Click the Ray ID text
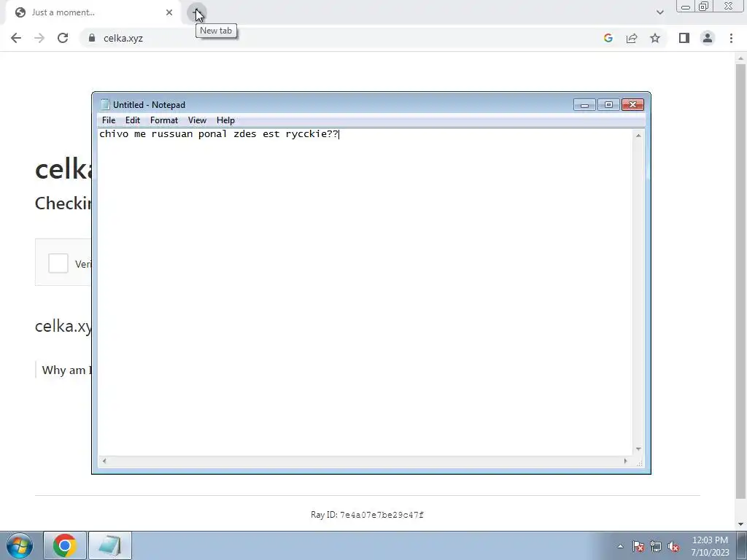 tap(367, 515)
